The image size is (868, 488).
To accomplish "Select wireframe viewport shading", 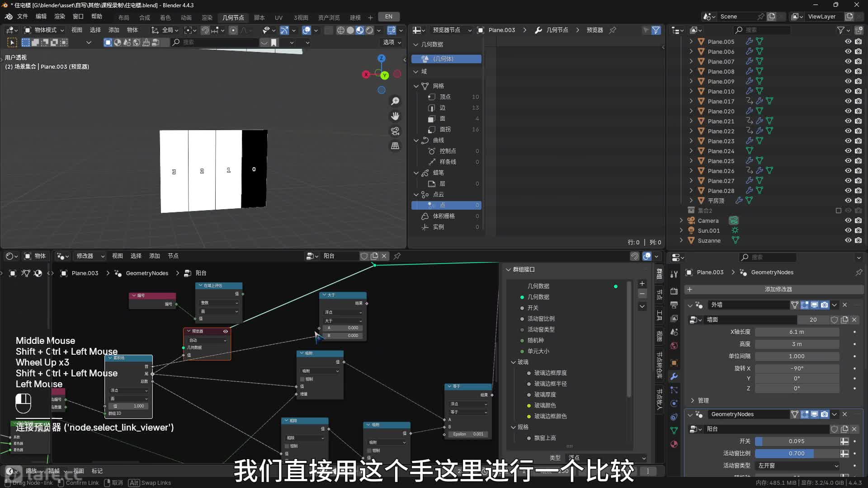I will coord(341,30).
